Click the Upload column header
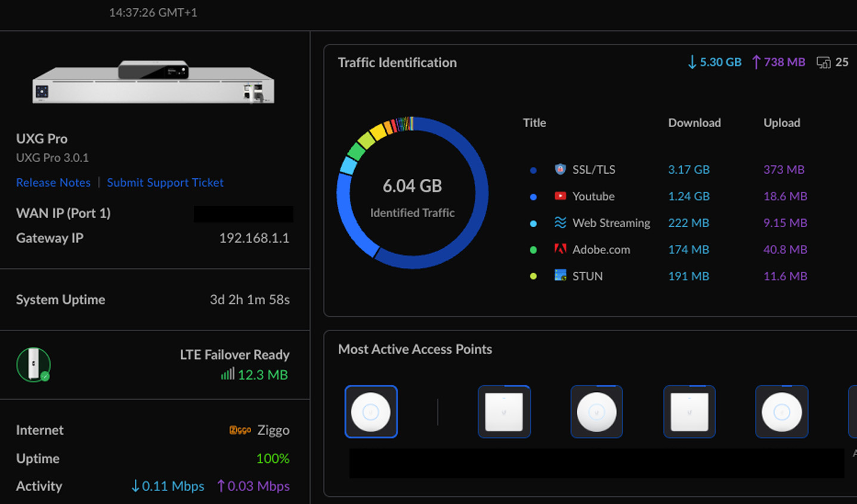 pyautogui.click(x=782, y=123)
